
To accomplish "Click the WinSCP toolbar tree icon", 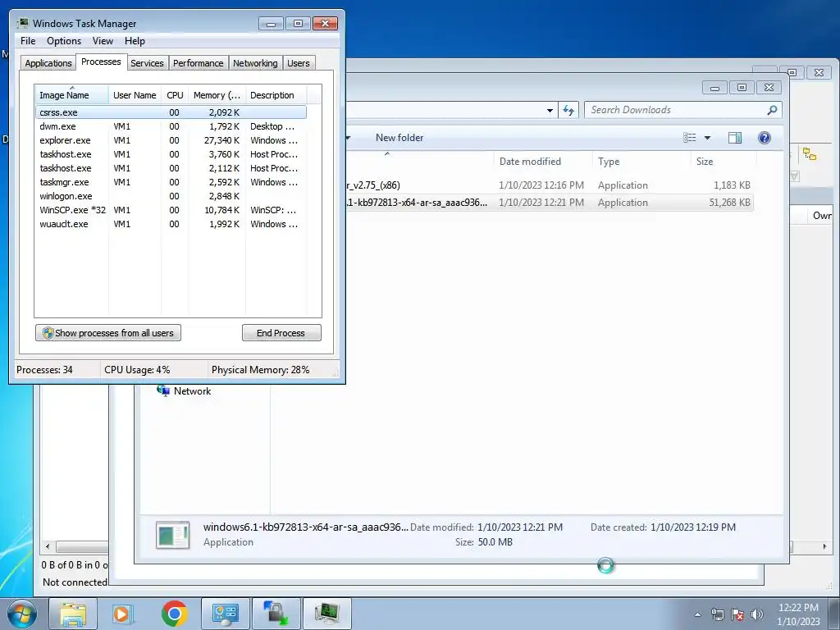I will [810, 155].
